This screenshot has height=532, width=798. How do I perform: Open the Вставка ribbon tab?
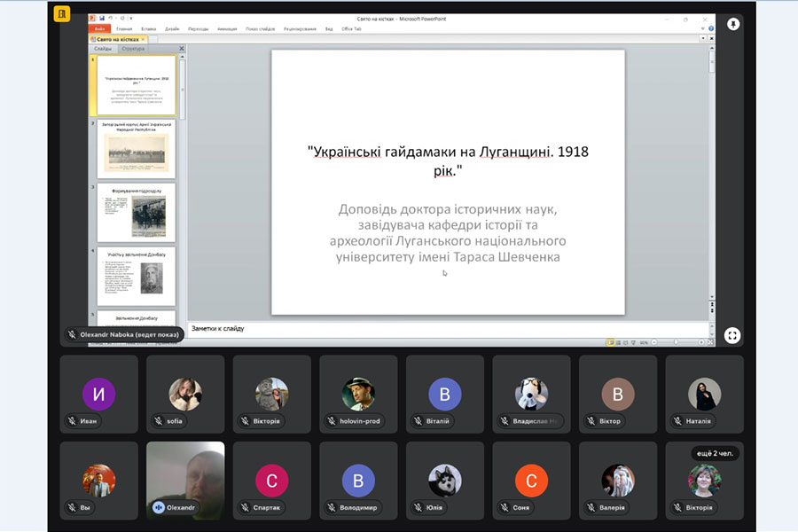click(x=148, y=28)
